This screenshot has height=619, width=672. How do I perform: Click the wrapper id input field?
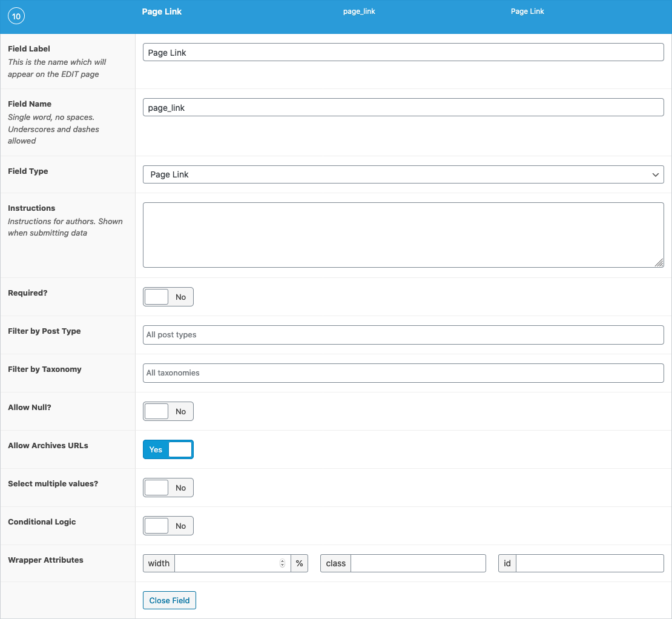point(589,564)
